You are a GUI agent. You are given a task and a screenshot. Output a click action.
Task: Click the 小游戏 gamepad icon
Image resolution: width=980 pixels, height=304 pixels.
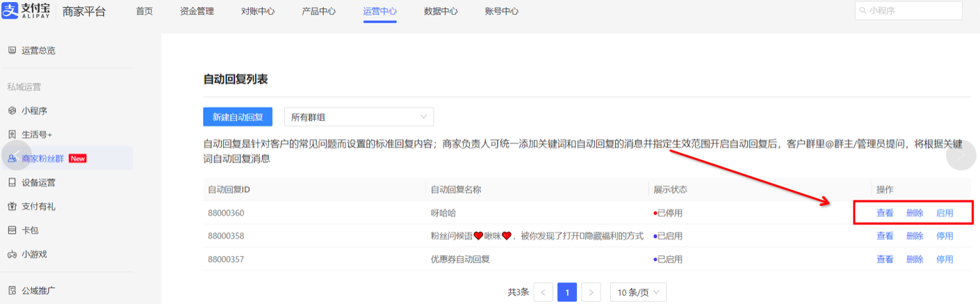click(12, 255)
